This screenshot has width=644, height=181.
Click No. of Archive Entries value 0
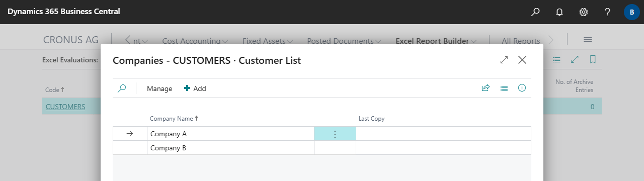(592, 107)
